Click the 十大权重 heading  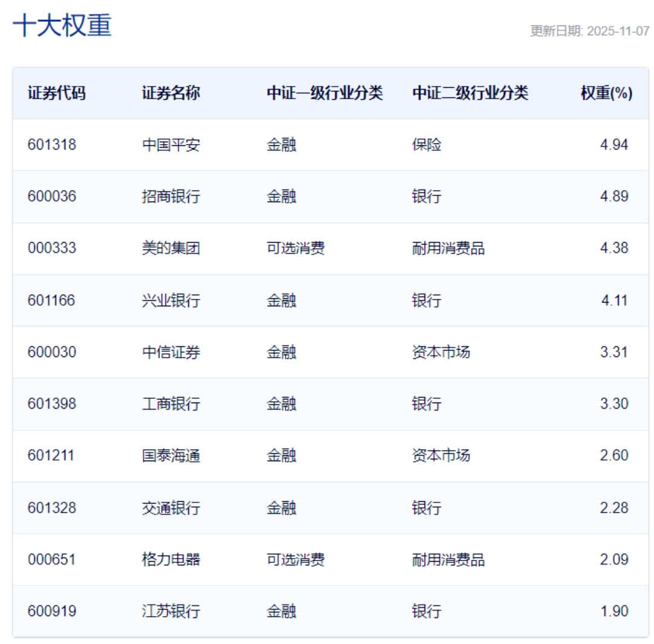coord(62,25)
